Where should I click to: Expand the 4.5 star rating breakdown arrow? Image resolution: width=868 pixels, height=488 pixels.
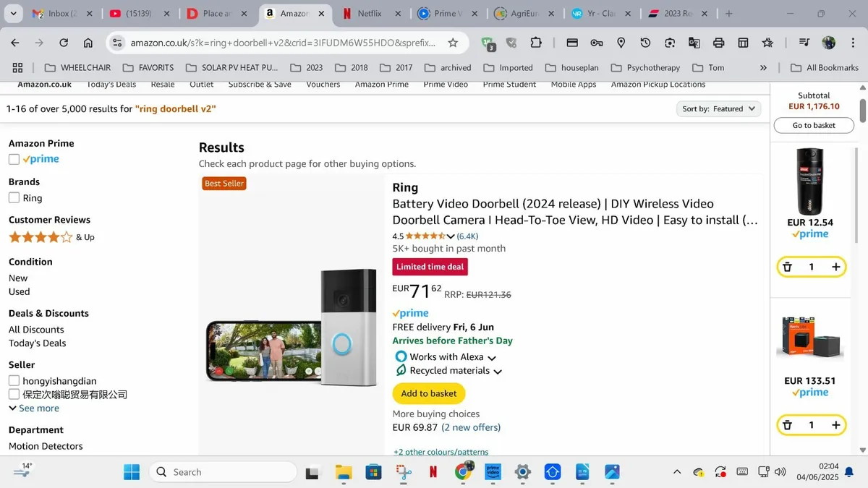[451, 236]
